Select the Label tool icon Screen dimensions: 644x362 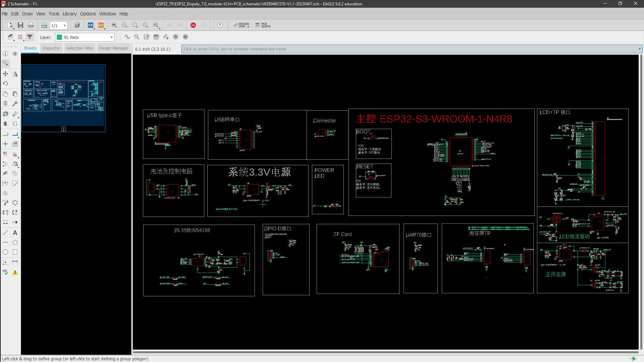point(15,144)
